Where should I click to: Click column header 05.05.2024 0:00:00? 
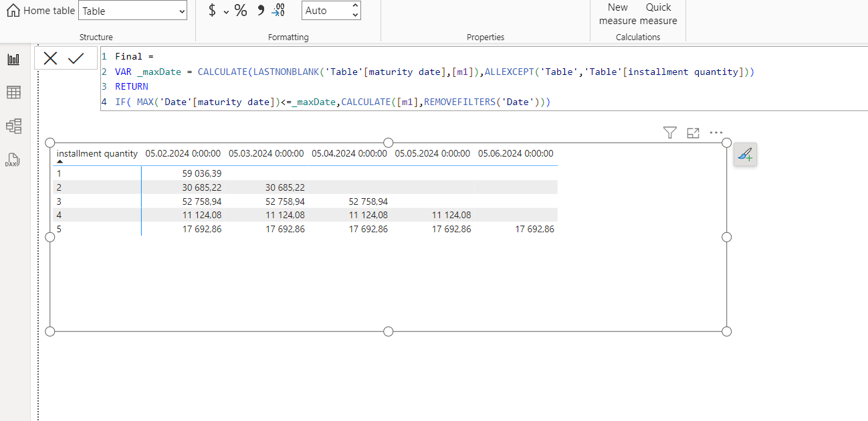pos(432,153)
